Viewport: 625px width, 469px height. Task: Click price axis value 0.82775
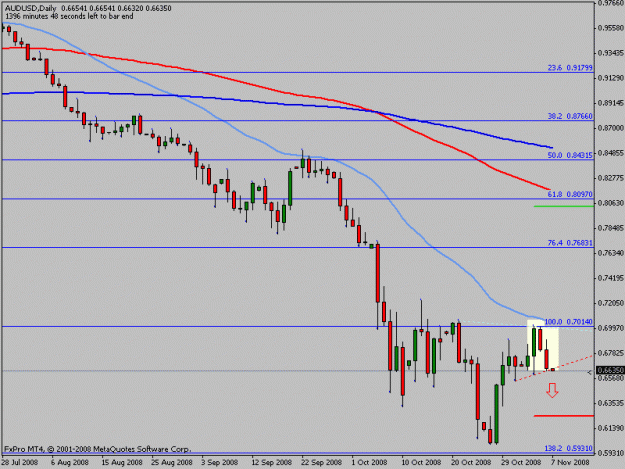610,178
